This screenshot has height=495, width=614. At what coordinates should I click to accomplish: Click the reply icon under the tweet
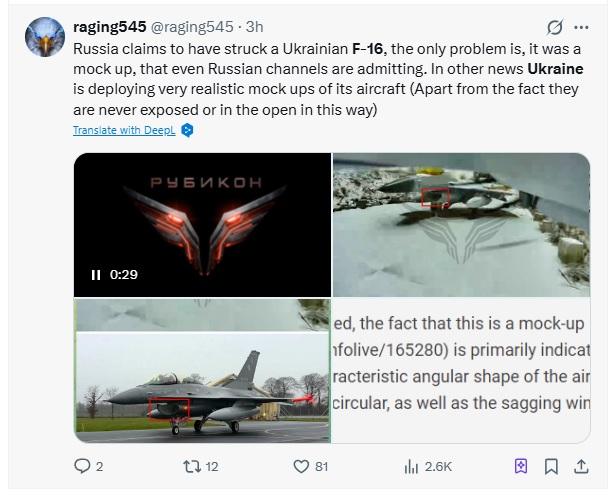point(84,466)
